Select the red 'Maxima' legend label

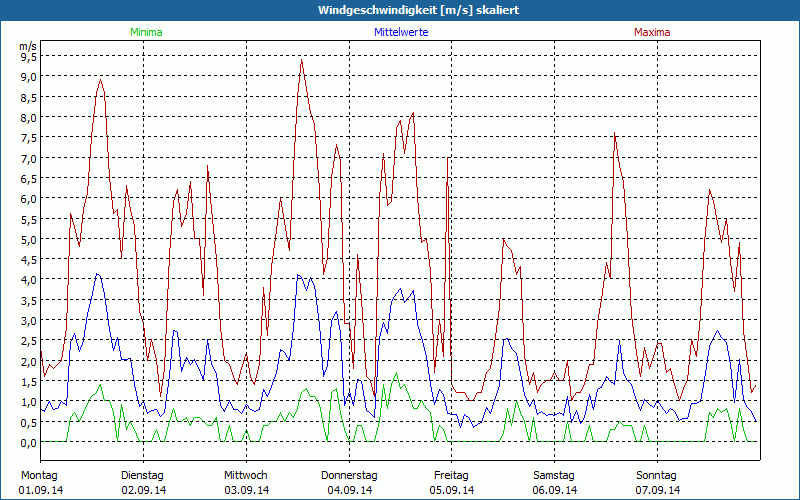(652, 32)
